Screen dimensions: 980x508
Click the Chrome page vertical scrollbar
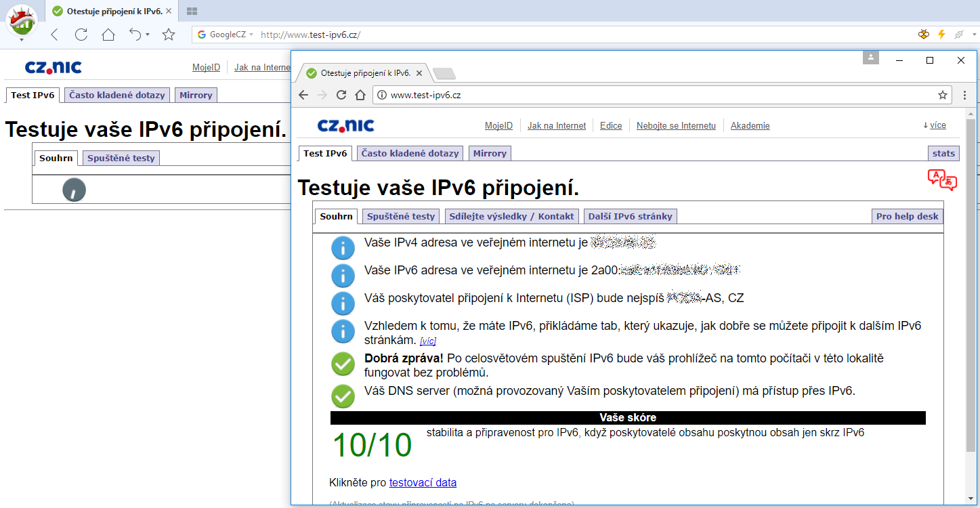click(971, 284)
